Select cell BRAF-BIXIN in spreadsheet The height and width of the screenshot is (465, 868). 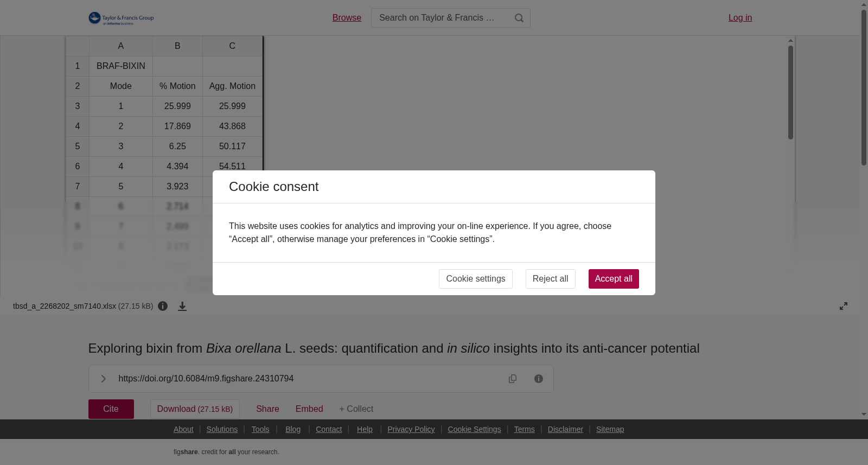click(x=121, y=66)
